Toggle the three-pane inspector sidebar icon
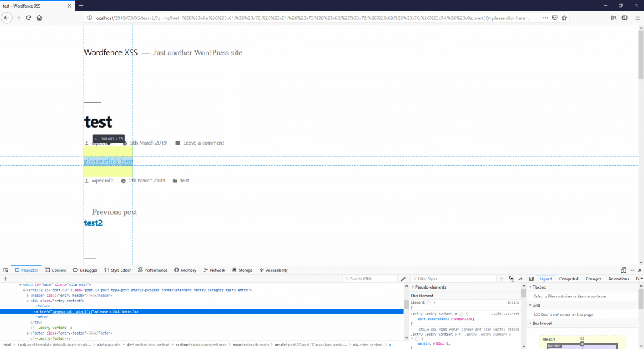 531,279
